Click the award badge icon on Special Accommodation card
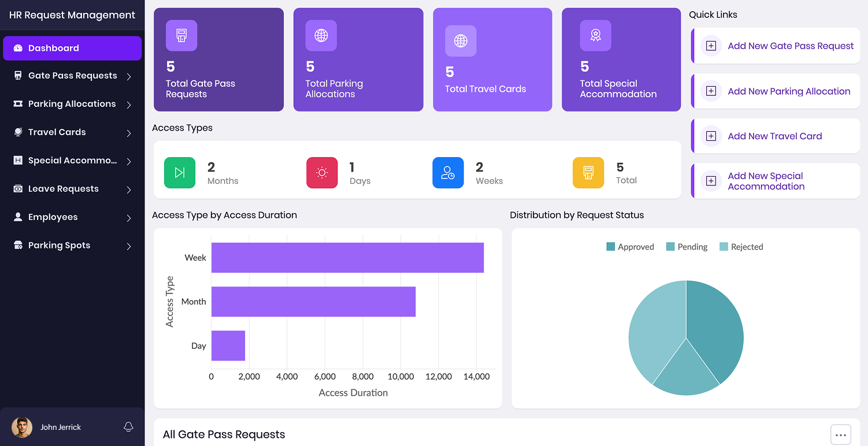 click(x=595, y=35)
